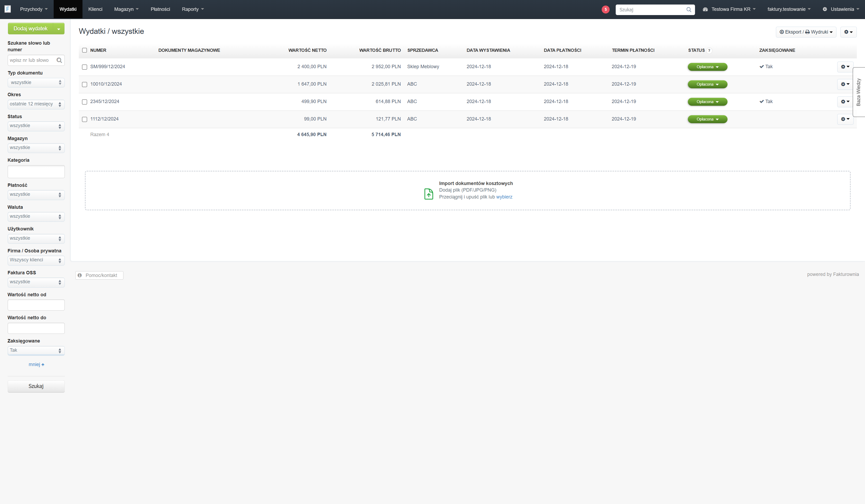The width and height of the screenshot is (865, 504).
Task: Click the info icon in Pomoc/kontakt
Action: [x=80, y=275]
